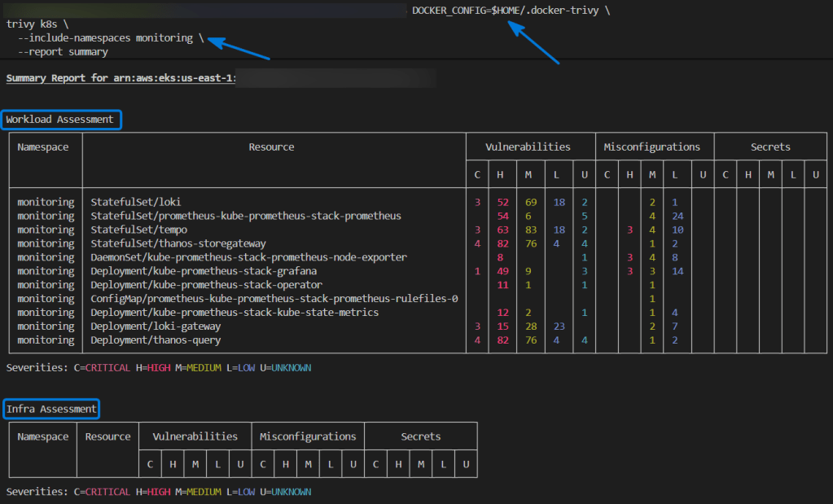Image resolution: width=833 pixels, height=504 pixels.
Task: Click medium vulnerability count 69 for loki
Action: [x=531, y=203]
